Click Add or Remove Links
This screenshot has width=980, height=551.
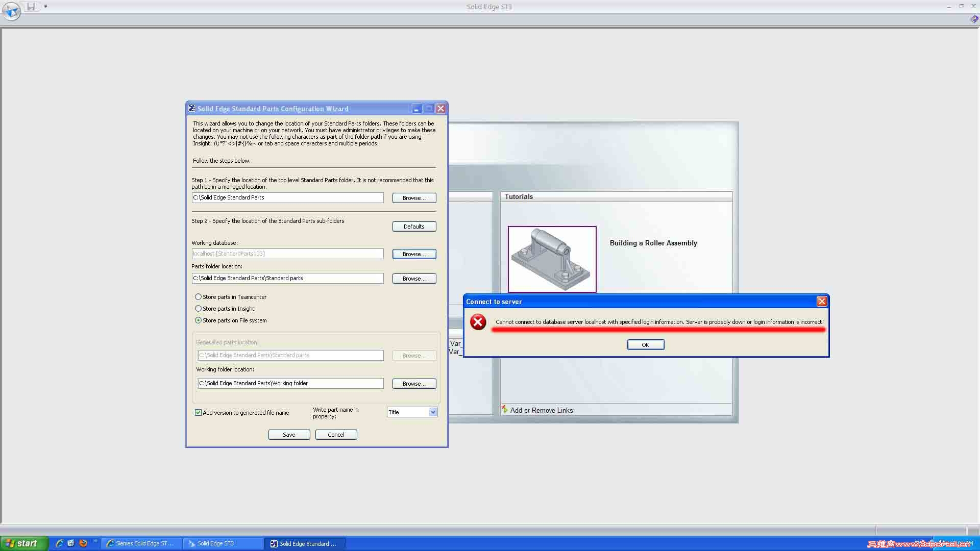point(541,410)
